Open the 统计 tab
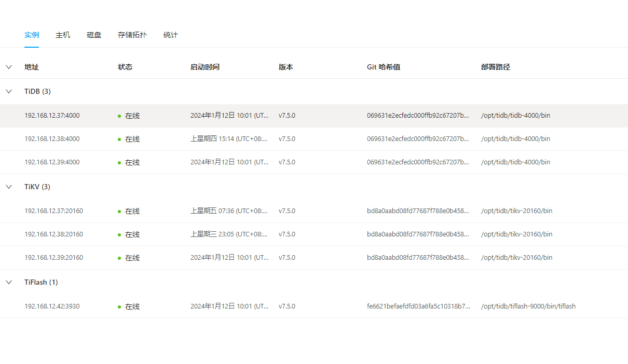 pos(170,35)
